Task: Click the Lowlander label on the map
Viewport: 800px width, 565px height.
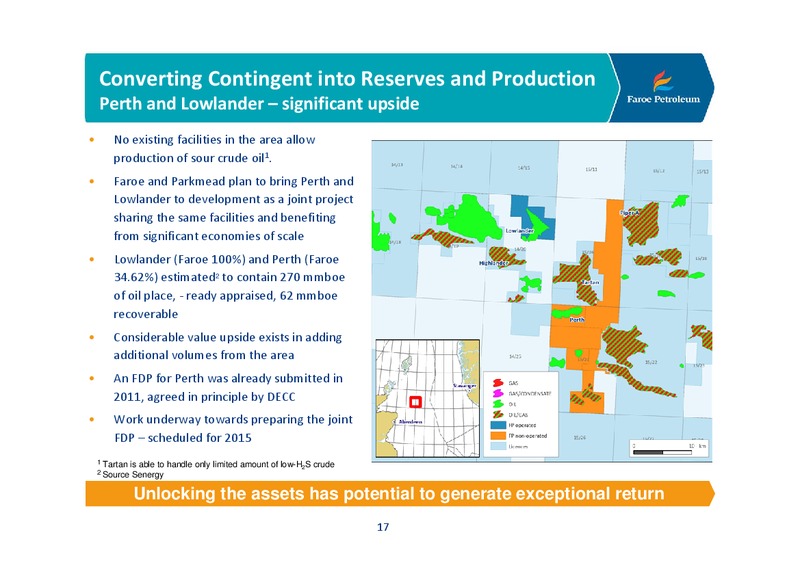Action: [519, 231]
